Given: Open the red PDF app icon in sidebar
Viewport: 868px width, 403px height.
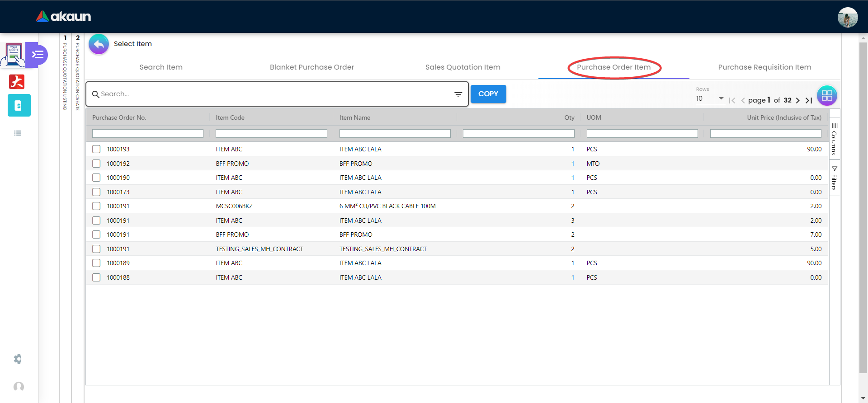Looking at the screenshot, I should point(17,82).
